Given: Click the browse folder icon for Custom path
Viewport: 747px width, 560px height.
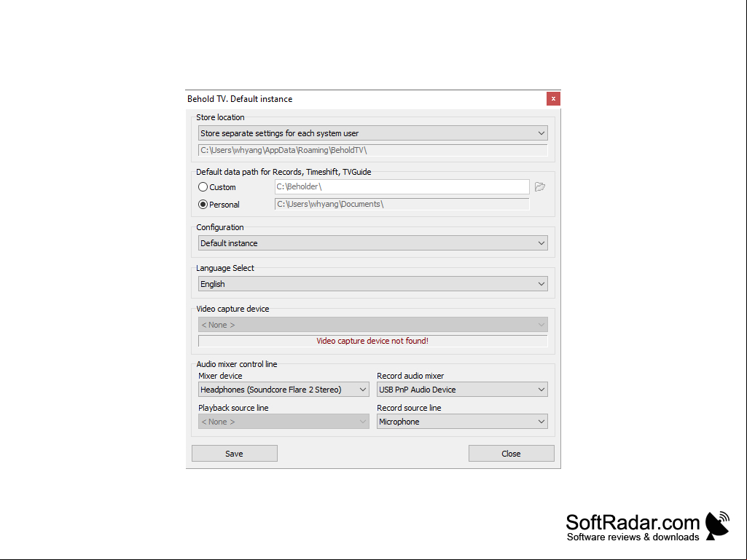Looking at the screenshot, I should click(540, 186).
